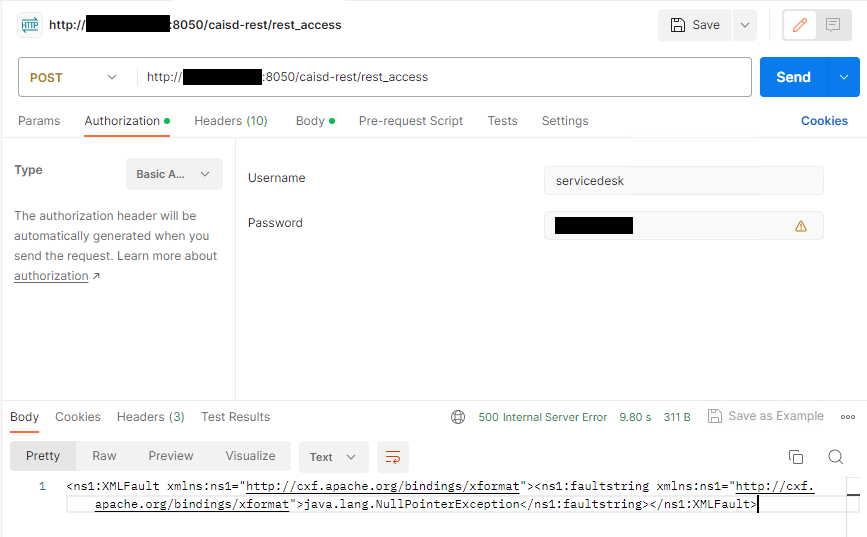Click the request URL input field
The image size is (867, 537).
pos(444,77)
